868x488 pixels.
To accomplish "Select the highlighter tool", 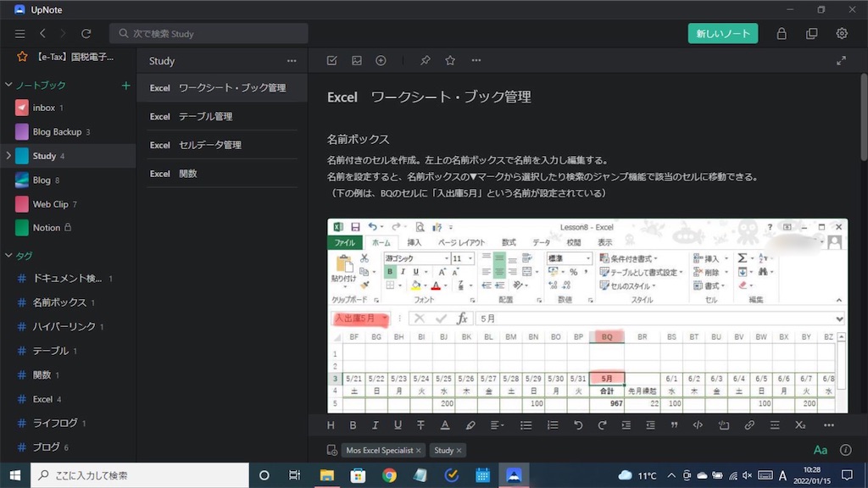I will click(x=470, y=425).
